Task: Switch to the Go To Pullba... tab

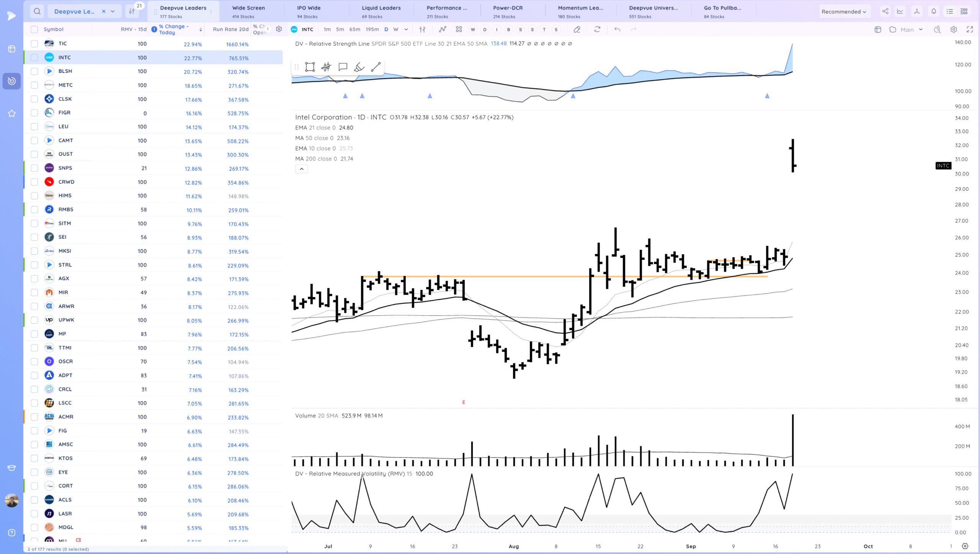Action: [722, 11]
